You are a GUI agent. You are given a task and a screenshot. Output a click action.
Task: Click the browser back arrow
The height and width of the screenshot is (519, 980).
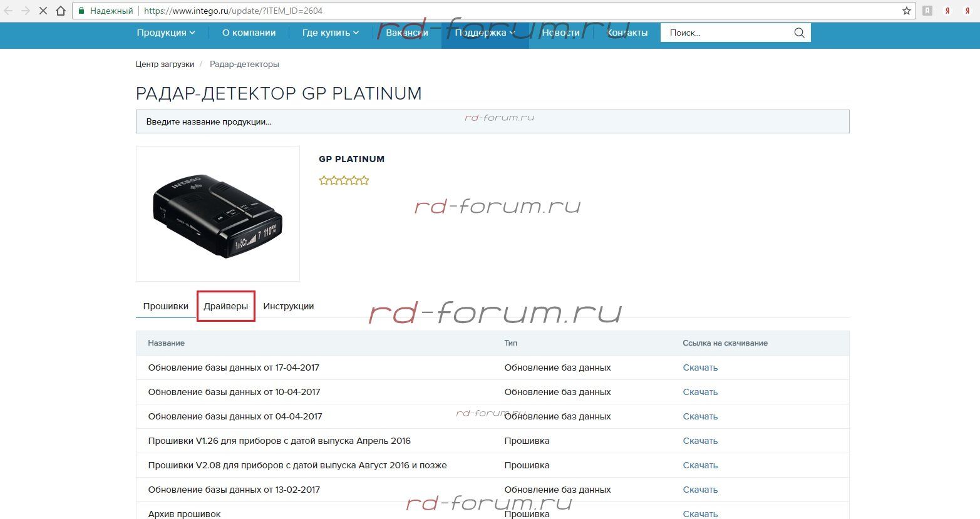[x=9, y=11]
